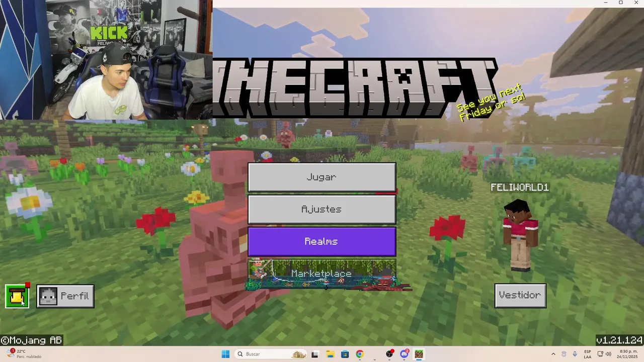This screenshot has width=644, height=362.
Task: Launch Microsoft Store from the taskbar
Action: pyautogui.click(x=345, y=354)
